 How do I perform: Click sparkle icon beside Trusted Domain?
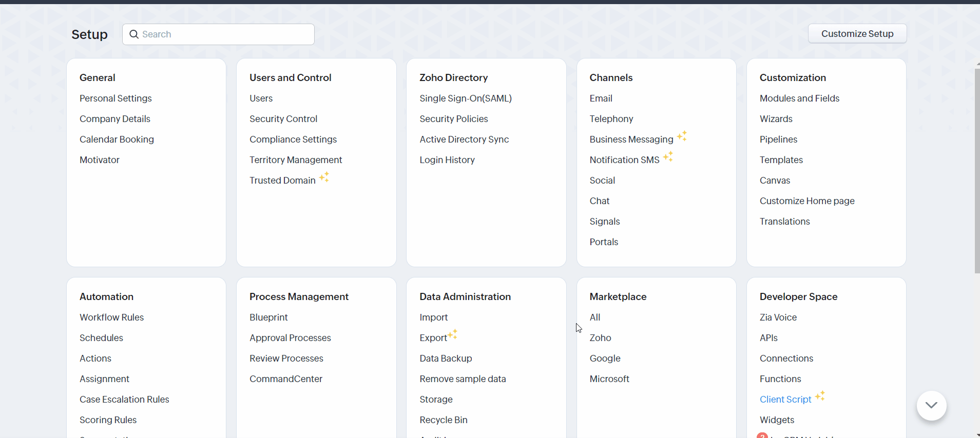pyautogui.click(x=324, y=177)
